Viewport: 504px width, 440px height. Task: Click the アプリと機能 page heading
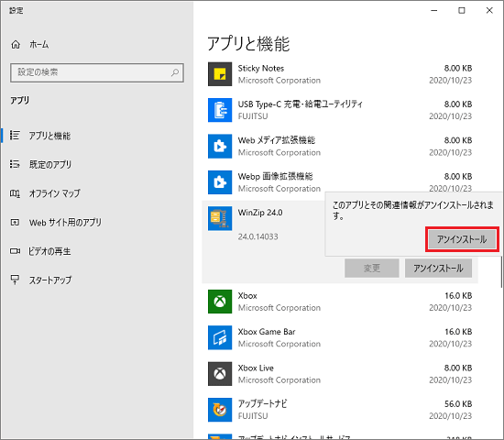[x=248, y=44]
